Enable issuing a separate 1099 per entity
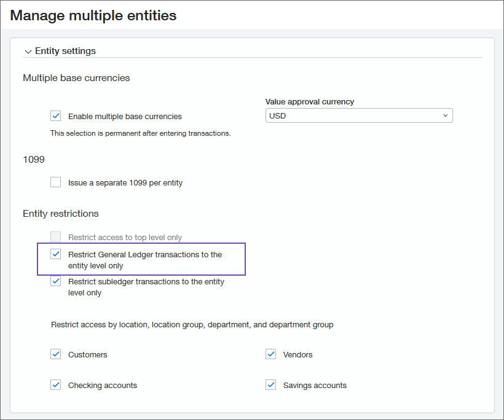504x420 pixels. pyautogui.click(x=55, y=182)
